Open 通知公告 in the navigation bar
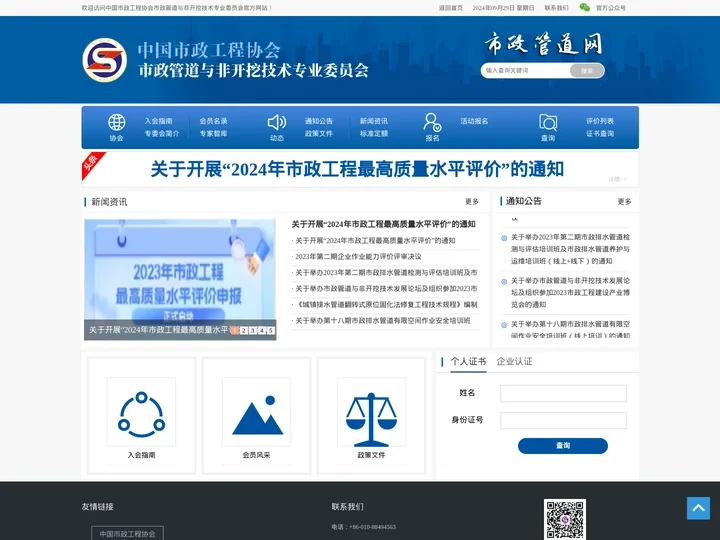Screen dimensions: 720x540 click(x=319, y=121)
